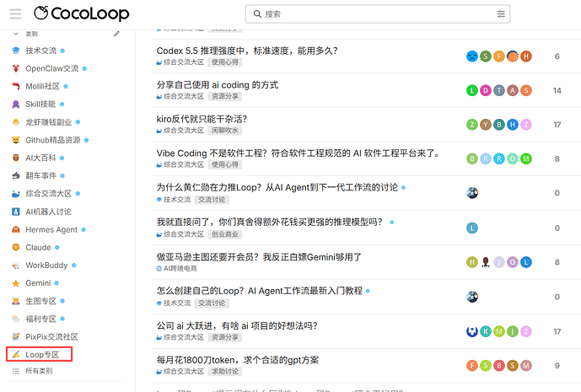
Task: Click the pencil edit categories icon
Action: click(116, 34)
